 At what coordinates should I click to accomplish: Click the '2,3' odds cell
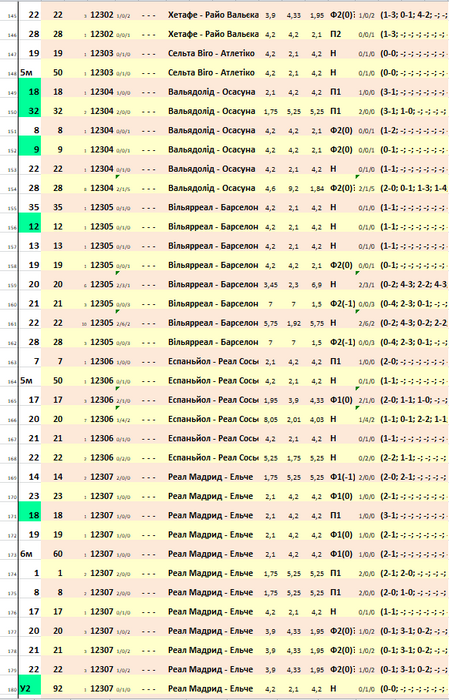pyautogui.click(x=293, y=284)
